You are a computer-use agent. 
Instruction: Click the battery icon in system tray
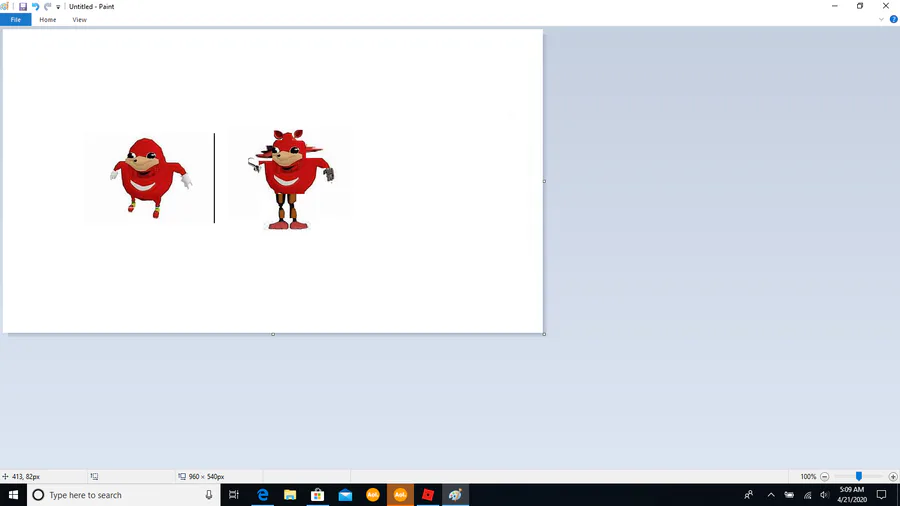[x=789, y=495]
